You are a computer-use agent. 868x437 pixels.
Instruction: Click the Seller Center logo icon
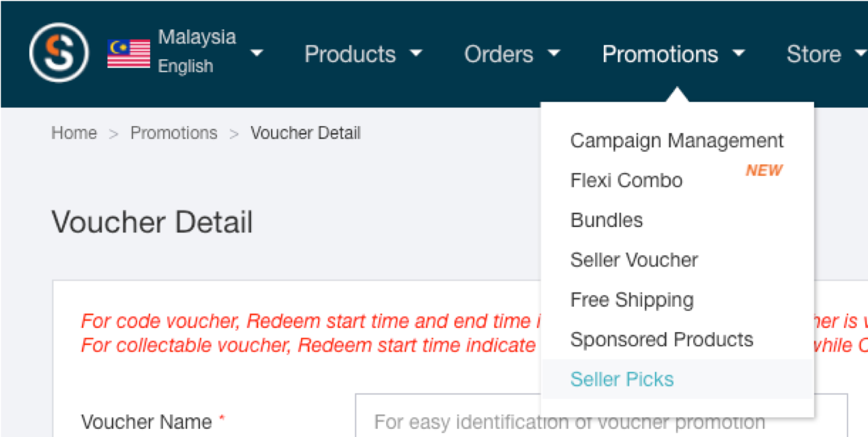click(59, 52)
